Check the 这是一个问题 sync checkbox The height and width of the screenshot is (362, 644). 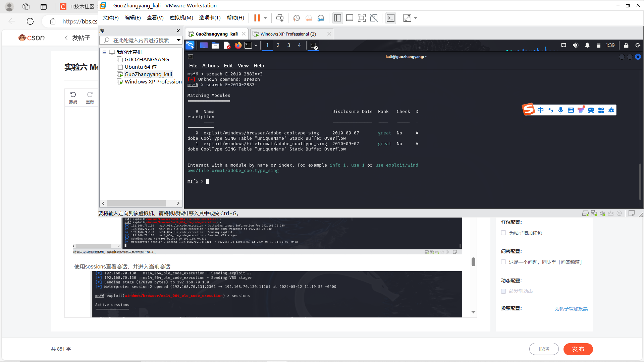[503, 262]
